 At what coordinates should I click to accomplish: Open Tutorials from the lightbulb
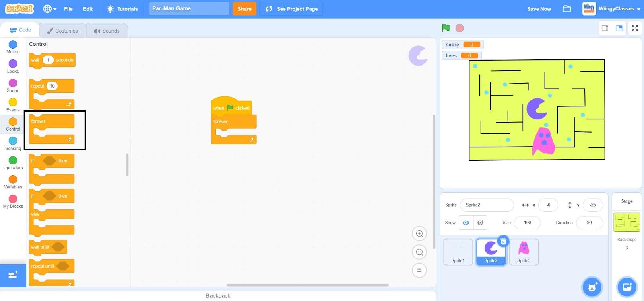122,9
